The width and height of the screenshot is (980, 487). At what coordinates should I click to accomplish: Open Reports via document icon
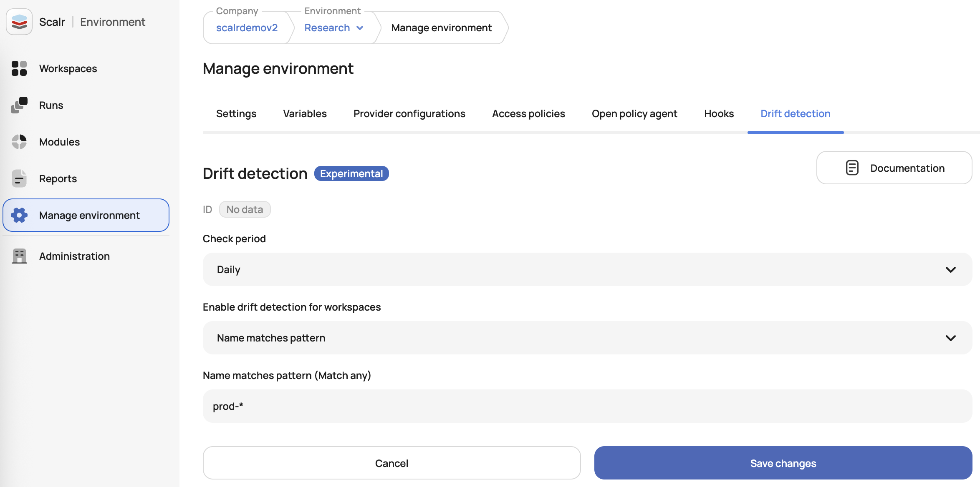click(x=19, y=178)
